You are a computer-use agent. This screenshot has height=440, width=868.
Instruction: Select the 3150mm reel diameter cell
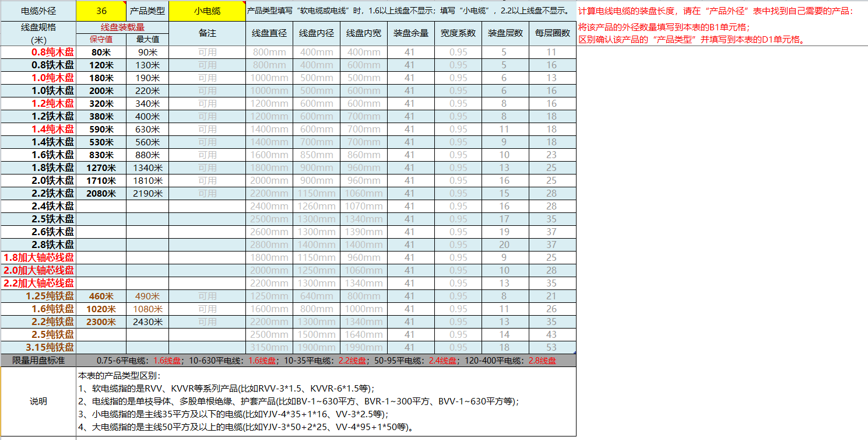click(269, 347)
